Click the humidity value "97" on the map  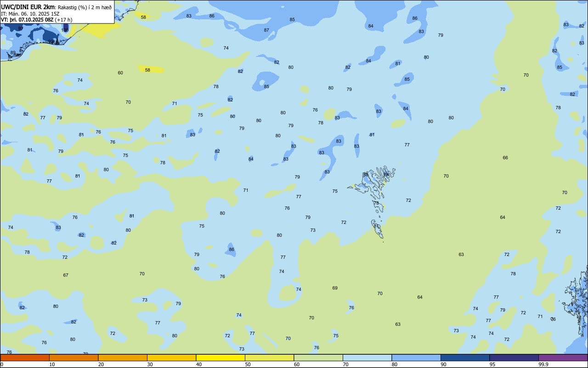pos(20,28)
